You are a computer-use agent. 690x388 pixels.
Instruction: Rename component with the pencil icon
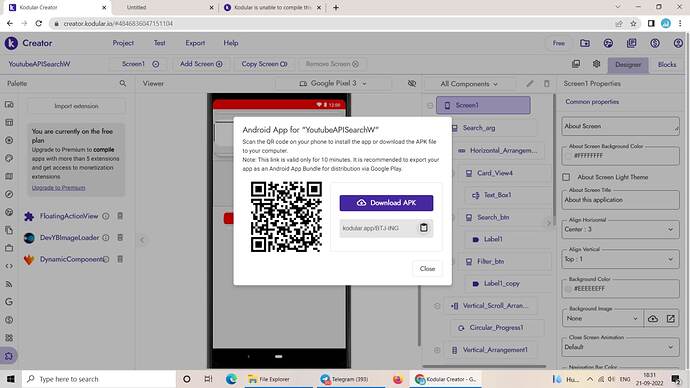click(x=530, y=83)
